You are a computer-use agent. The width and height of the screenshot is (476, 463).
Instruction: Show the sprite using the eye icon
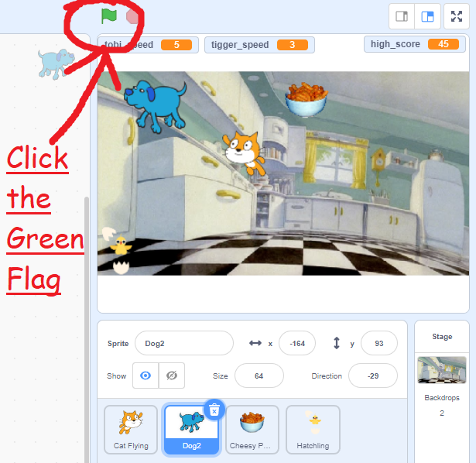146,376
